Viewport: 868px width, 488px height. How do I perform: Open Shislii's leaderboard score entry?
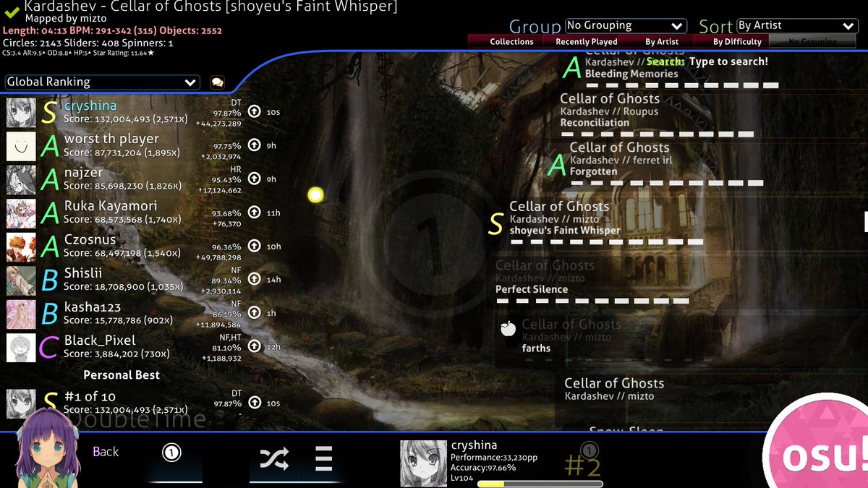(145, 280)
